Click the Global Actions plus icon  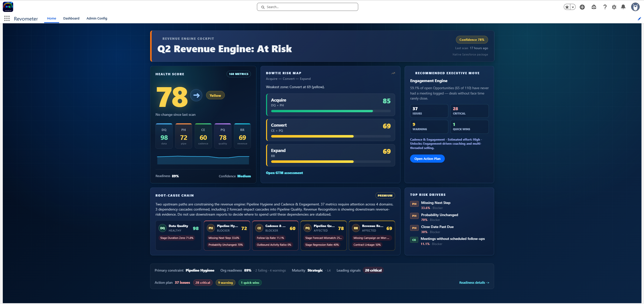coord(582,7)
